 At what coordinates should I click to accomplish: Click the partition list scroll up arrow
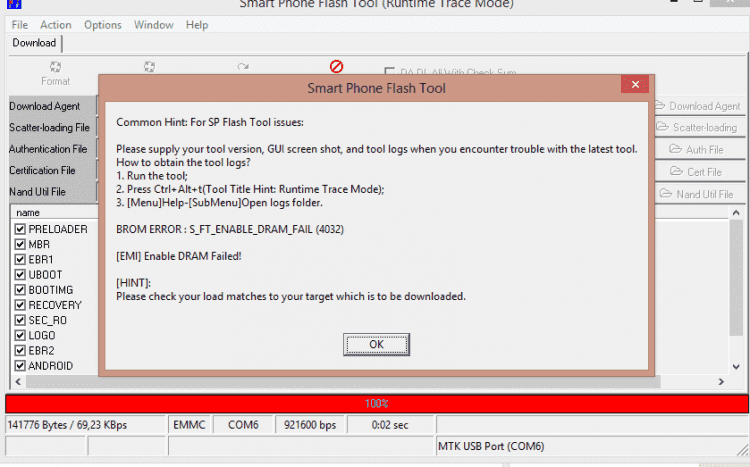736,213
